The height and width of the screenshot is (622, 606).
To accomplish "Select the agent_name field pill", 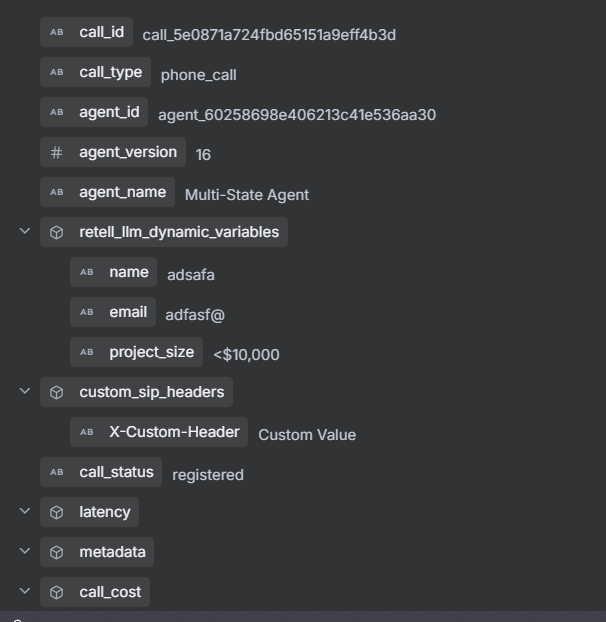I will pyautogui.click(x=107, y=192).
